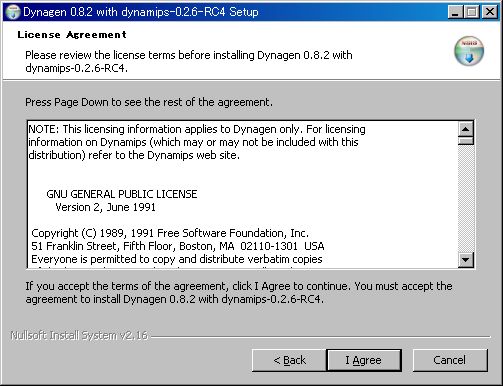Image resolution: width=503 pixels, height=386 pixels.
Task: Click the NSIS globe logo in the header
Action: [x=469, y=51]
